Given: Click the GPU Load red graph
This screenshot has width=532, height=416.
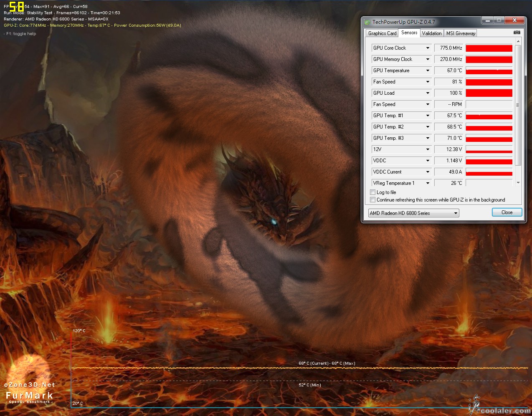Looking at the screenshot, I should point(489,93).
